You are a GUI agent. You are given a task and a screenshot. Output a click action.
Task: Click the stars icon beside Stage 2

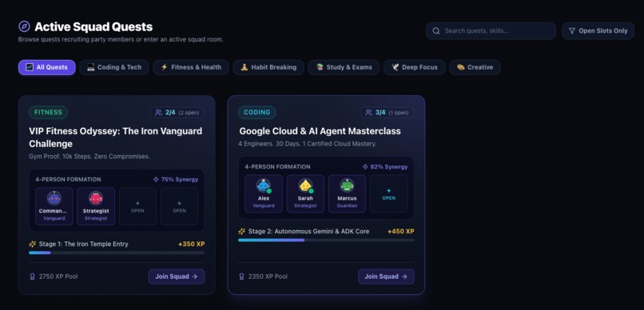(x=242, y=232)
